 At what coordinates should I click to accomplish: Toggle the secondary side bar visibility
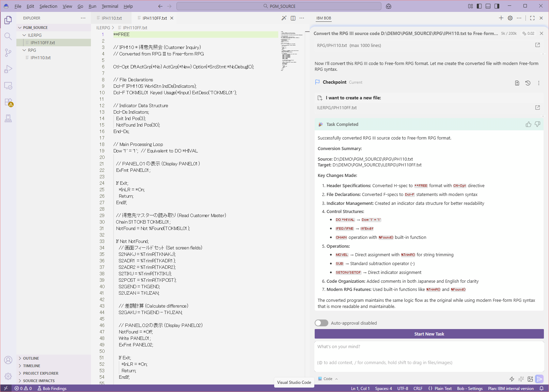[497, 6]
